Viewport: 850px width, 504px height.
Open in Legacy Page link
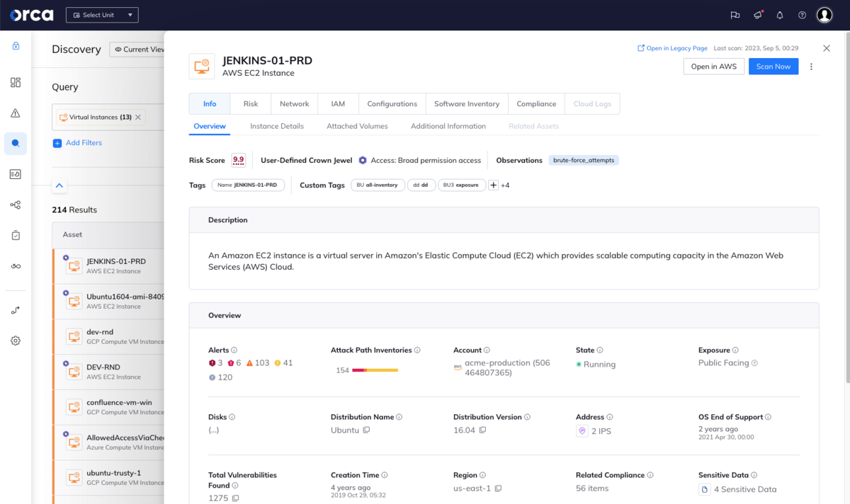[x=671, y=47]
